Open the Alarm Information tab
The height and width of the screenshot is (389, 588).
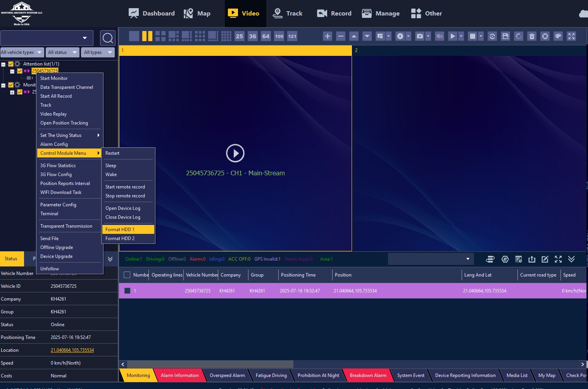179,375
